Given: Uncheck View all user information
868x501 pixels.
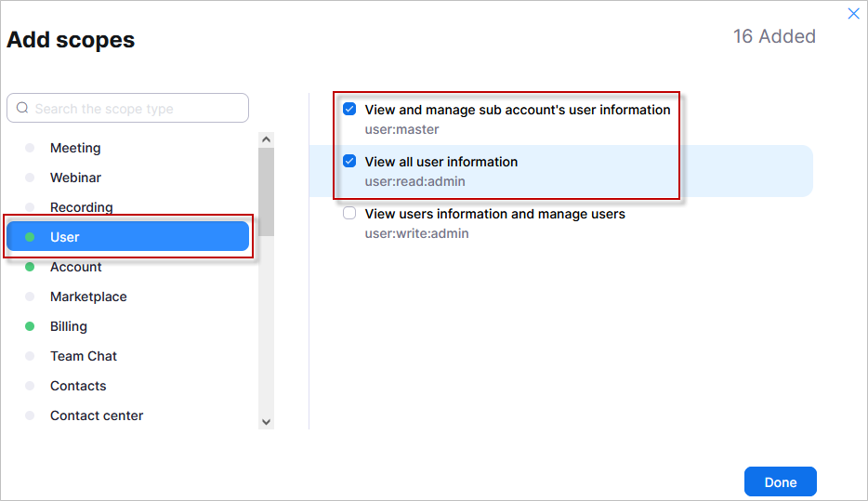Looking at the screenshot, I should (x=349, y=161).
